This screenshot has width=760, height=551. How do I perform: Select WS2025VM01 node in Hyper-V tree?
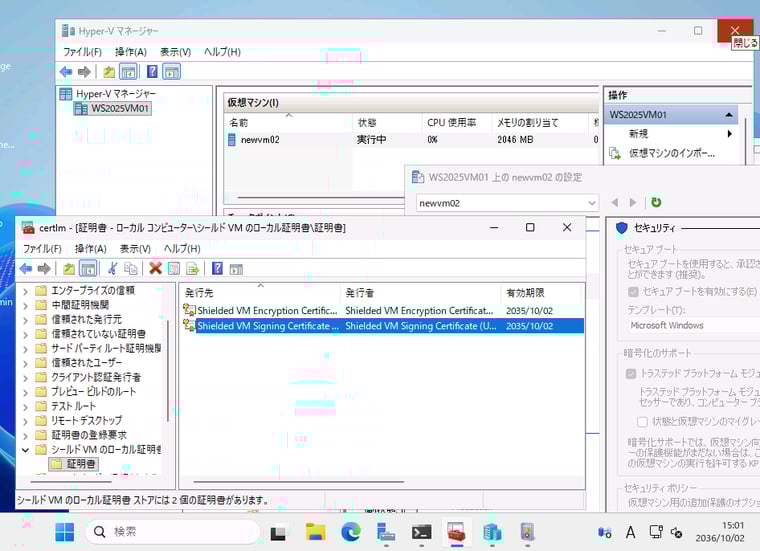pos(113,108)
